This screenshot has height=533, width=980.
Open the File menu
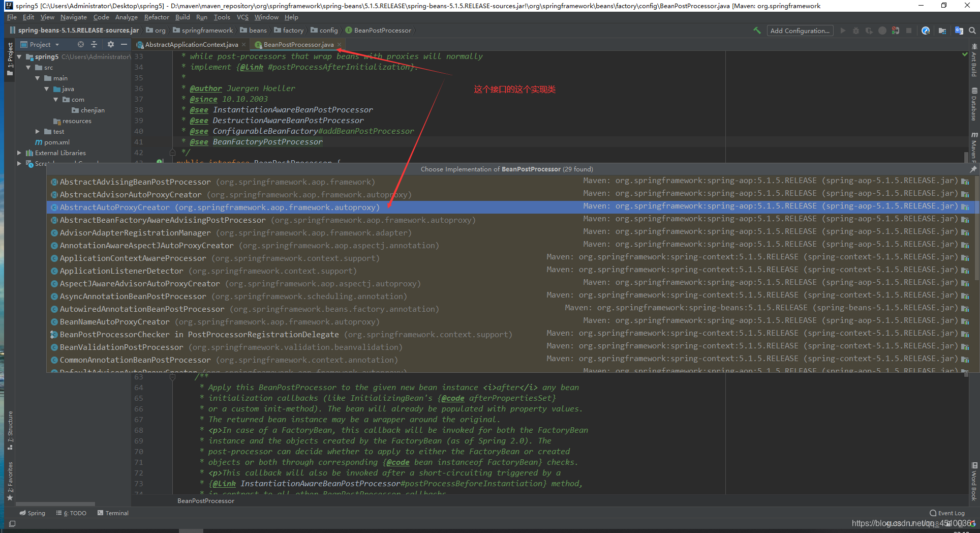pos(12,17)
